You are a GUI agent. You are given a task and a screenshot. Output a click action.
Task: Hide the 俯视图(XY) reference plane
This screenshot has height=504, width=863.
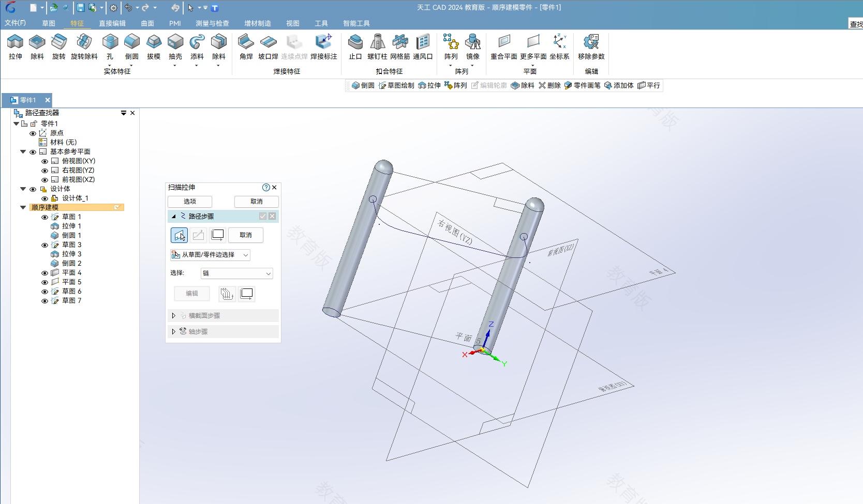44,161
